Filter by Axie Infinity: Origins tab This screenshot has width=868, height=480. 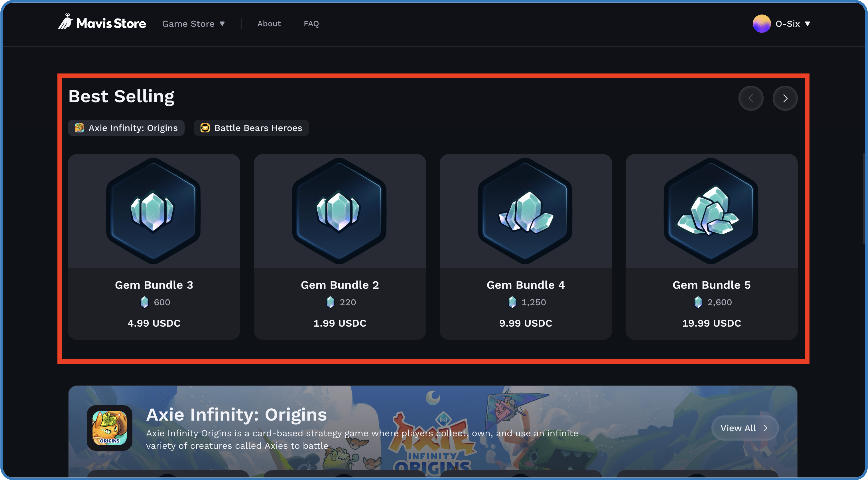[x=126, y=128]
